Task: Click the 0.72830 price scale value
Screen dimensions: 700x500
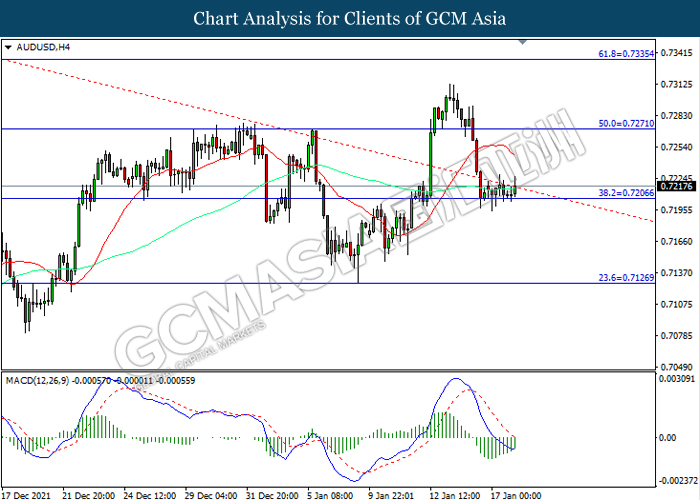Action: click(676, 116)
